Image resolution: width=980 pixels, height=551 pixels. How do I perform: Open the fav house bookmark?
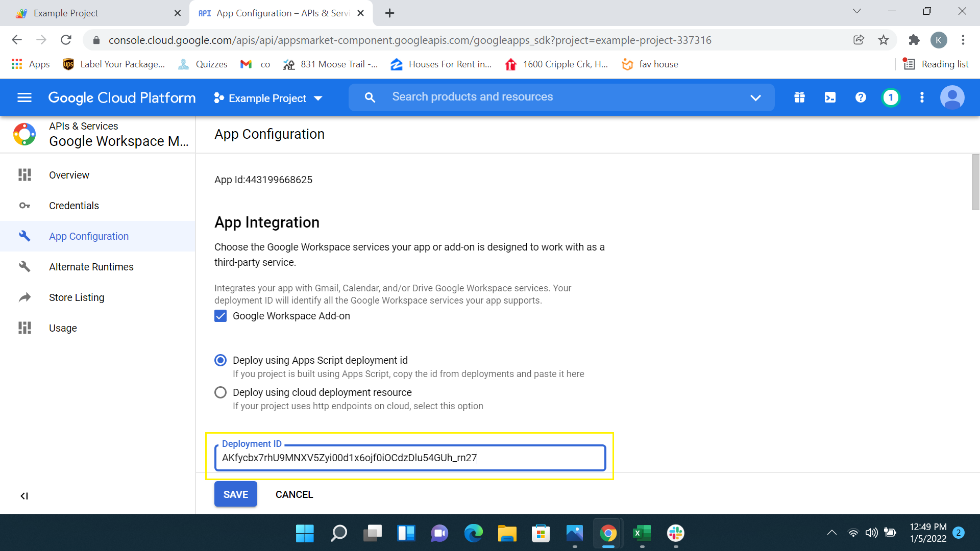pyautogui.click(x=650, y=64)
